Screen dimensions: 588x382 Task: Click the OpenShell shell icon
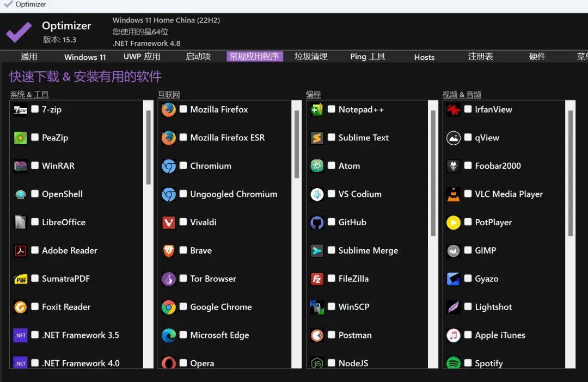coord(20,194)
